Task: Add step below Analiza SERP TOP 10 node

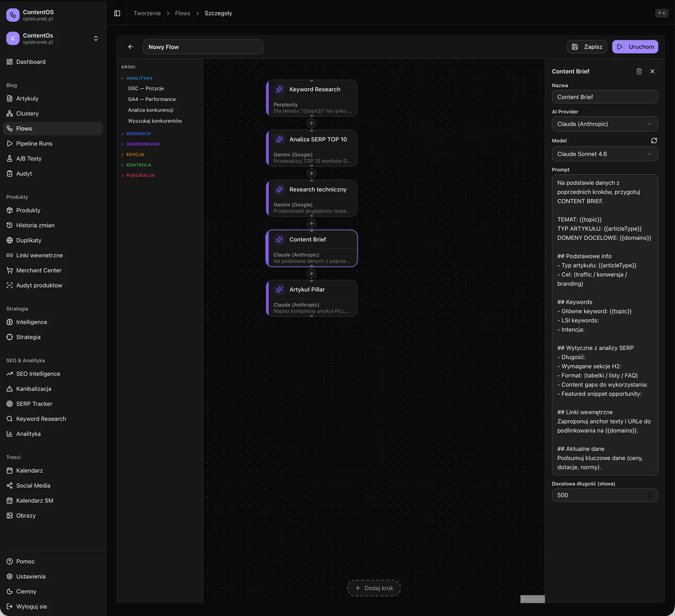Action: pyautogui.click(x=312, y=173)
